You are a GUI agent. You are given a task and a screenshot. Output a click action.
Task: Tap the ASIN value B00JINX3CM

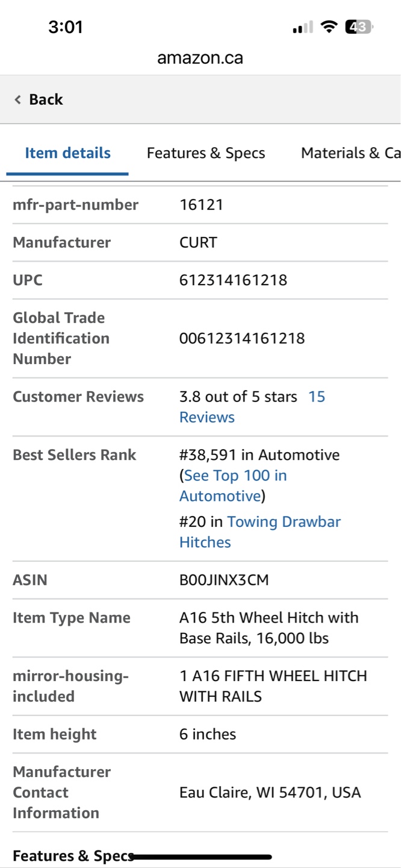[x=224, y=580]
